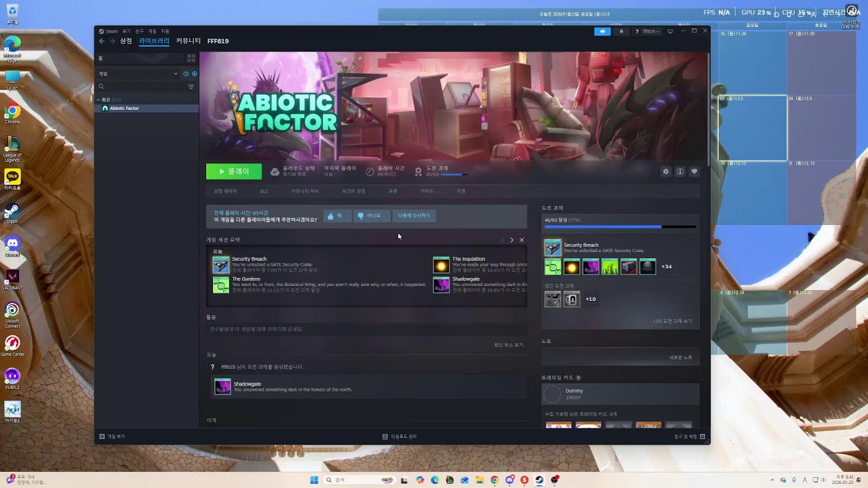Viewport: 868px width, 488px height.
Task: Click The Gardens achievement icon
Action: 221,285
